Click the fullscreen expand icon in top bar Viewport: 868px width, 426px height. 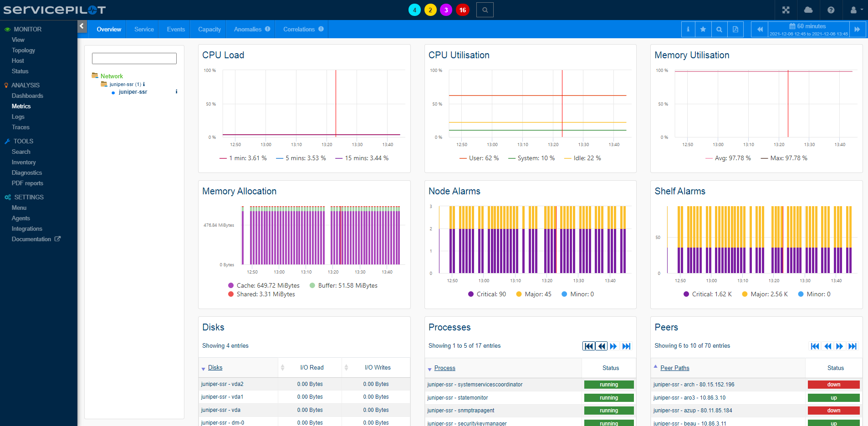tap(786, 10)
